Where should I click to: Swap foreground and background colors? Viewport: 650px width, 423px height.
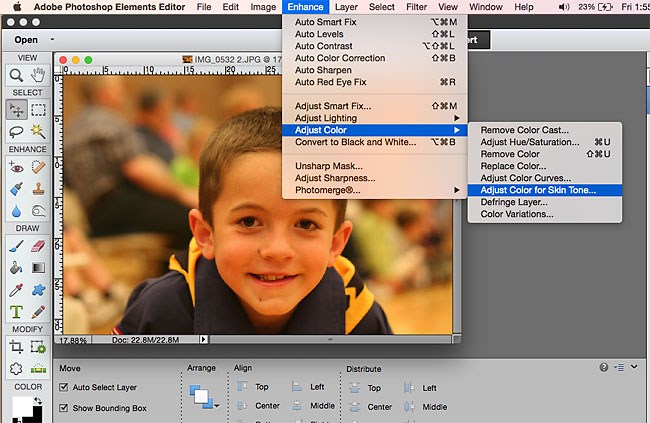(38, 401)
